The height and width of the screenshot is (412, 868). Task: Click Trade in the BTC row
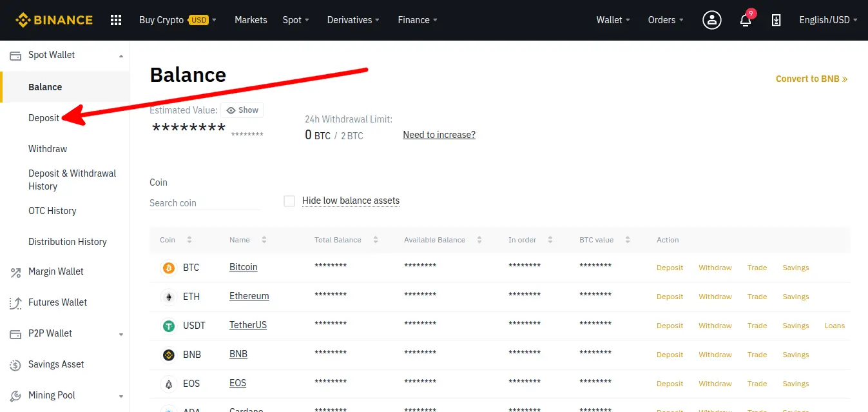pyautogui.click(x=757, y=268)
